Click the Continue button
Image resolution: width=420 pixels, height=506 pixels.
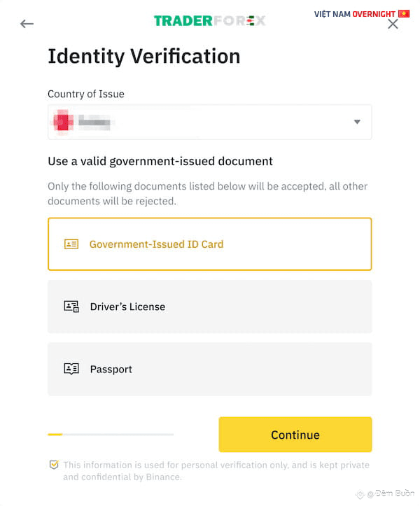click(x=295, y=435)
